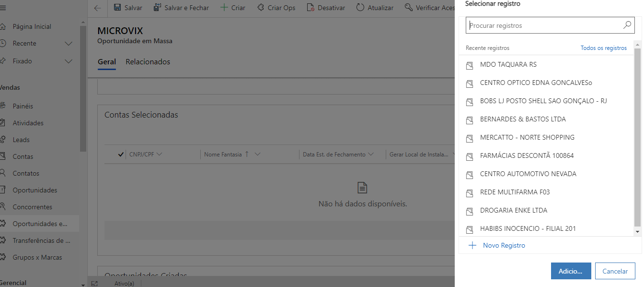Screen dimensions: 644x287
Task: Click the back arrow in command bar
Action: (x=98, y=8)
